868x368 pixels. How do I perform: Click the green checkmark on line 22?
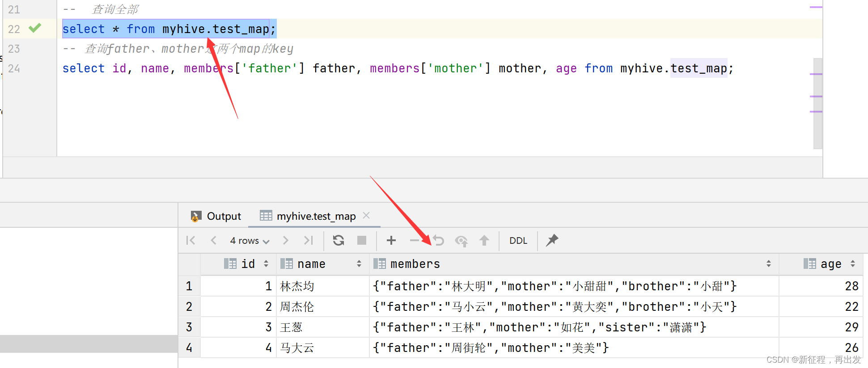click(x=35, y=28)
